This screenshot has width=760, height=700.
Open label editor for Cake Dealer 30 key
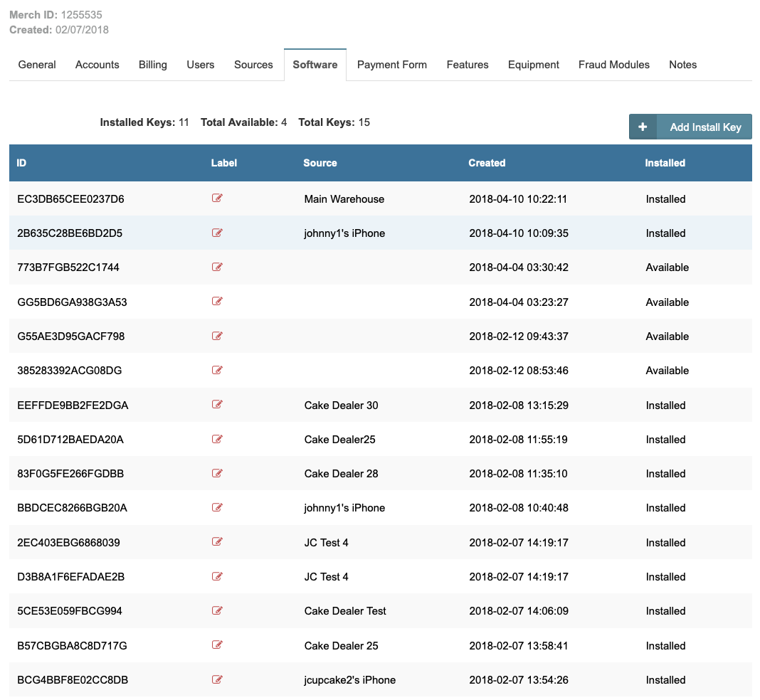[217, 405]
